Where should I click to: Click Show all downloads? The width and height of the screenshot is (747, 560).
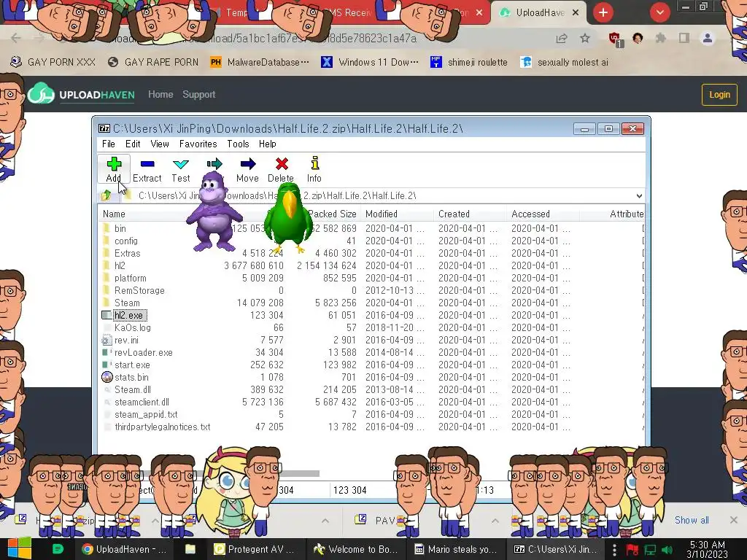tap(692, 520)
